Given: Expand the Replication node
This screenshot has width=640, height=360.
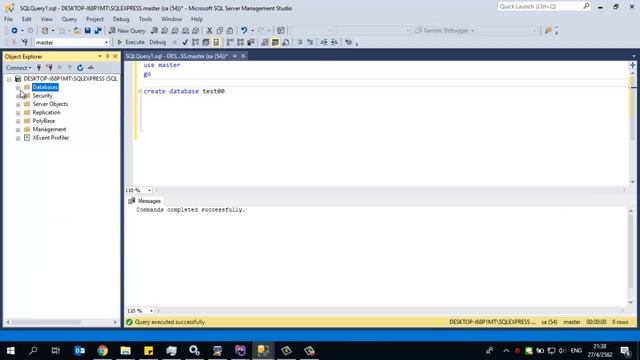Looking at the screenshot, I should (x=18, y=113).
